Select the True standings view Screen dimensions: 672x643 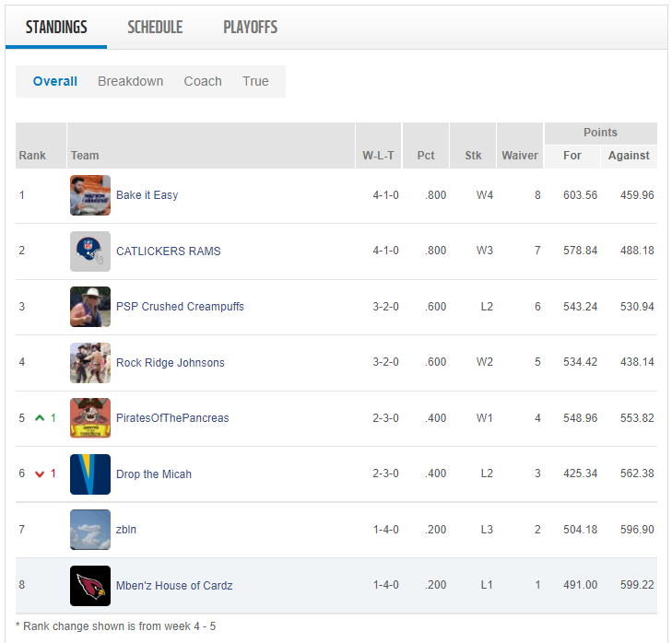click(x=255, y=81)
